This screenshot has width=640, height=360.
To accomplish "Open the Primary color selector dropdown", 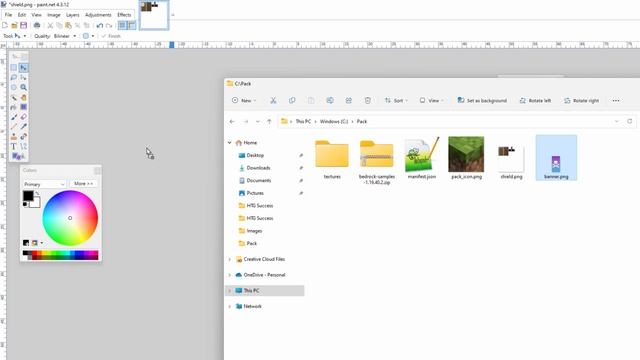I will click(44, 184).
